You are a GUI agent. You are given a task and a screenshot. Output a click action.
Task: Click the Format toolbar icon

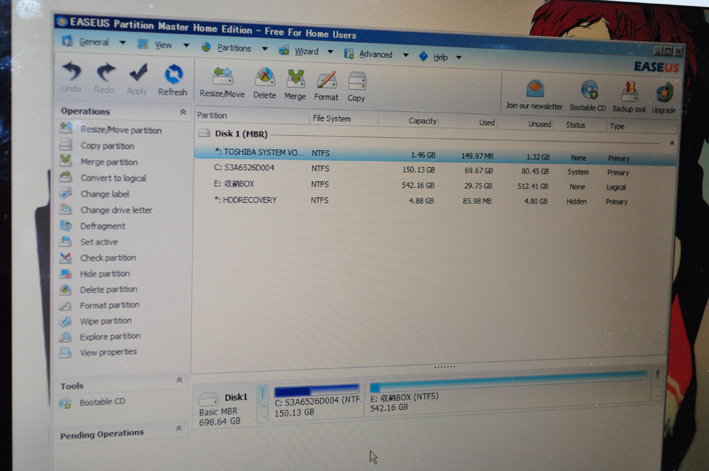pyautogui.click(x=326, y=86)
